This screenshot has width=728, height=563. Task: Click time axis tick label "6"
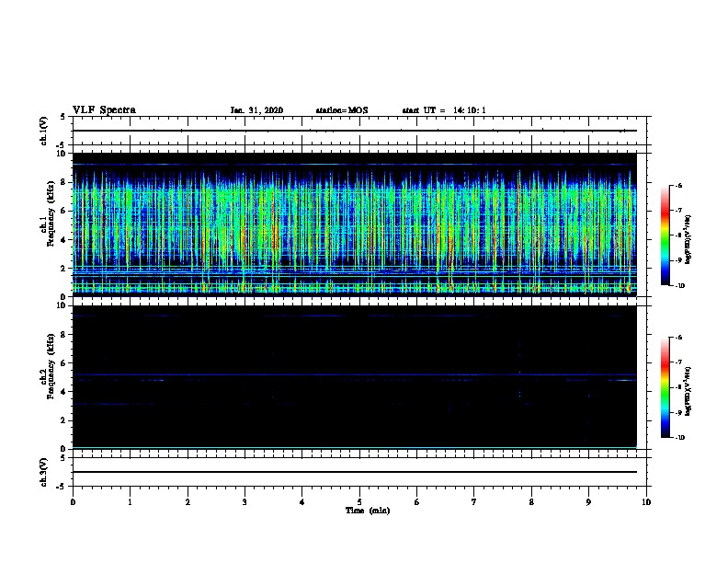[417, 502]
